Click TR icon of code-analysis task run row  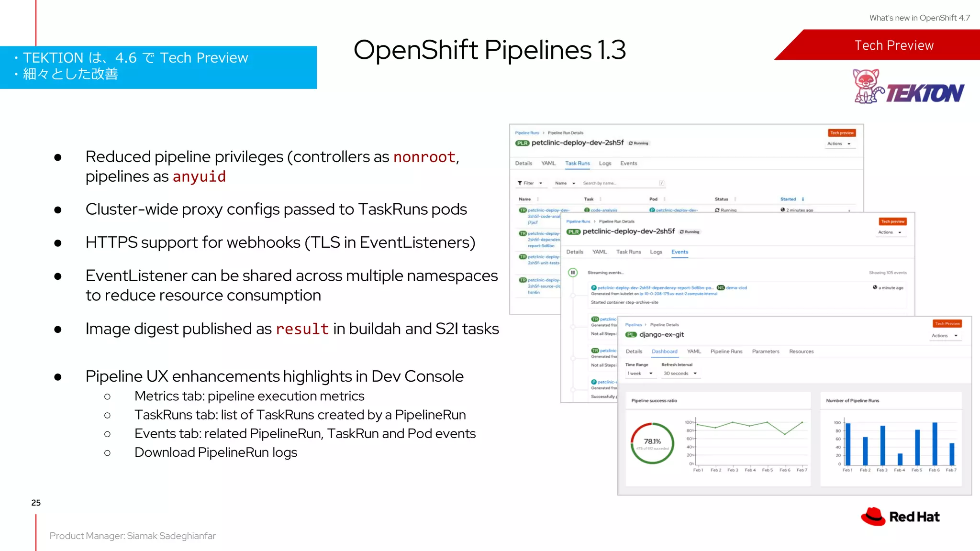pyautogui.click(x=523, y=210)
